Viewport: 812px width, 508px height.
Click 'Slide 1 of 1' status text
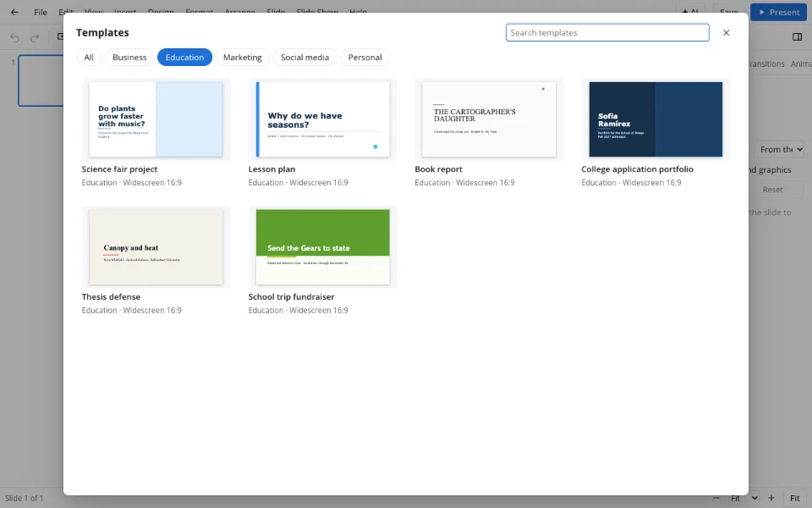point(24,498)
